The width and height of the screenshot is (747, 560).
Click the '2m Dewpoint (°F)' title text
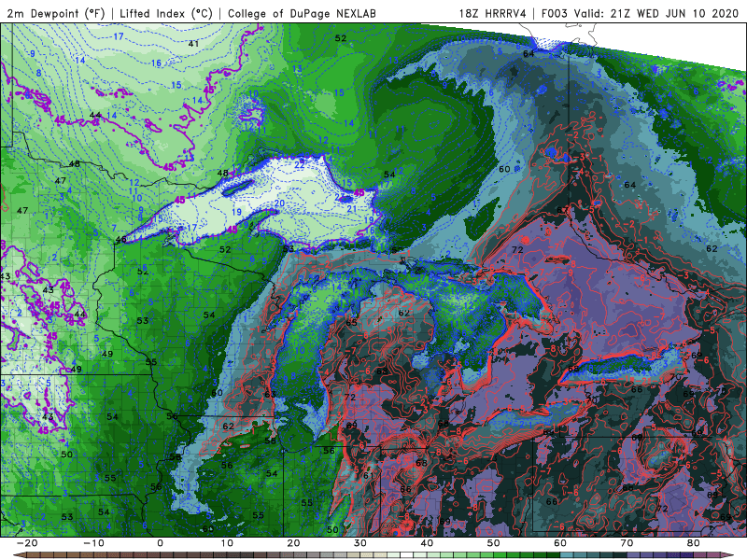point(55,13)
